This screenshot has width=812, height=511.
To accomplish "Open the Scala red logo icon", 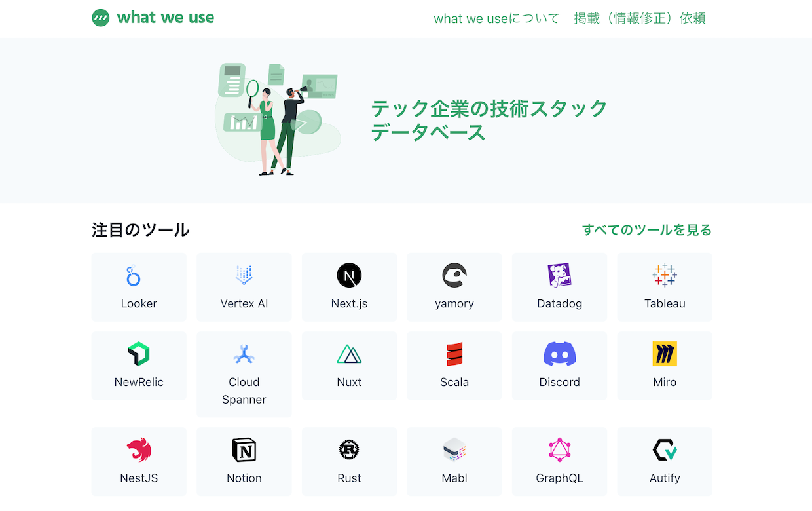I will (x=454, y=354).
